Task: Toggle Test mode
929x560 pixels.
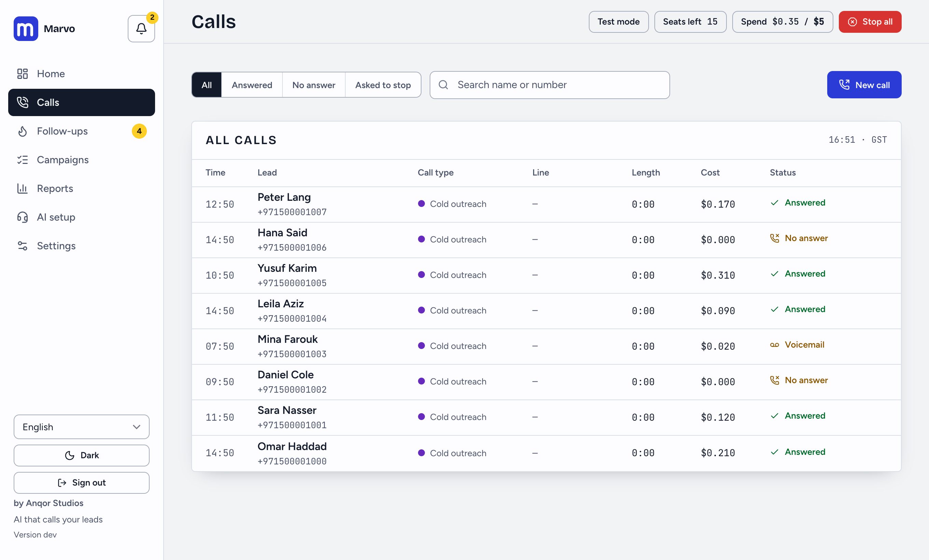Action: coord(618,22)
